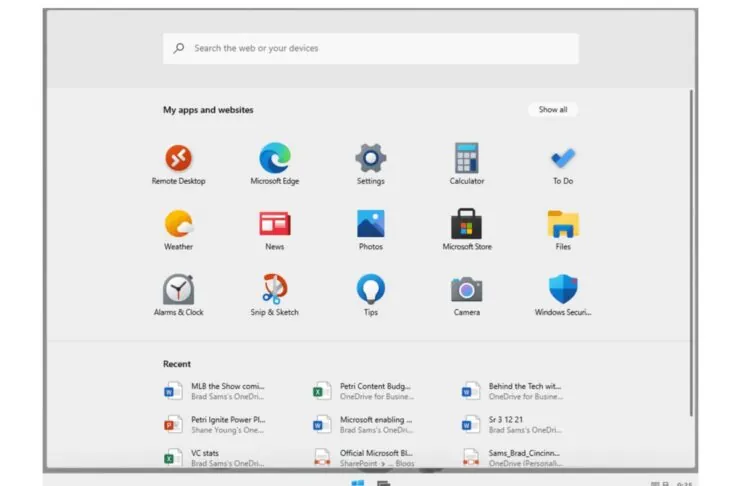Launch the To Do app
The width and height of the screenshot is (741, 486).
(563, 165)
